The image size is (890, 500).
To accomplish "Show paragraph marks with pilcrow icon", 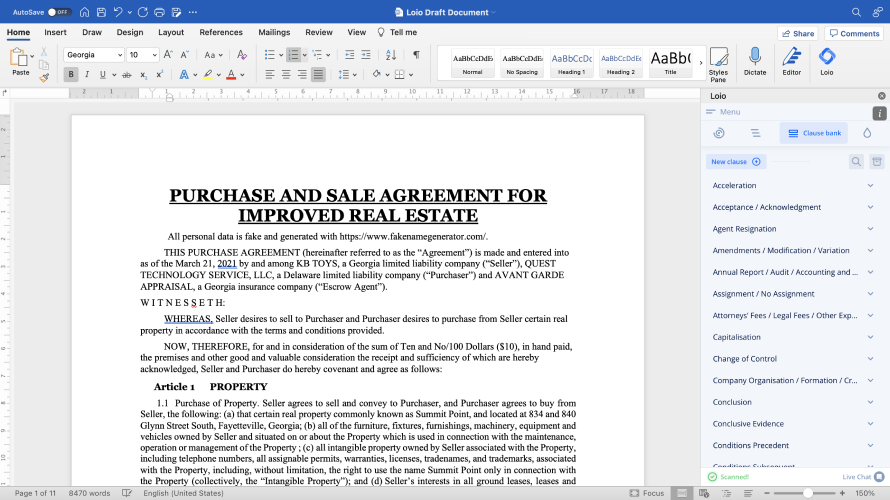I will (x=416, y=54).
